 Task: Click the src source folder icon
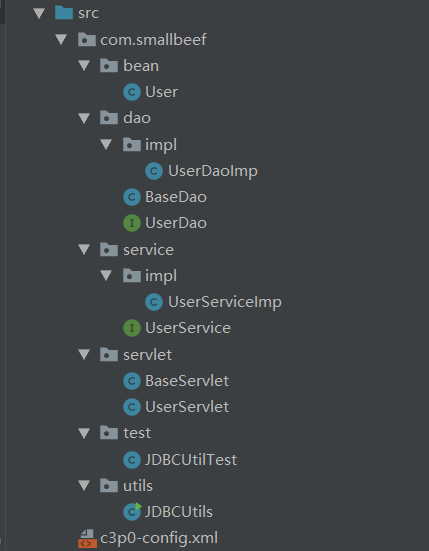[x=64, y=13]
